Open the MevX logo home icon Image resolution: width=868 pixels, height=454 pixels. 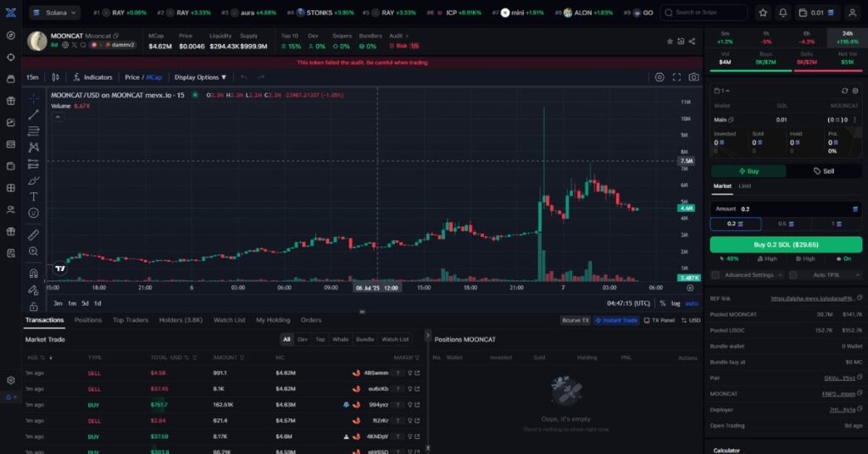10,12
